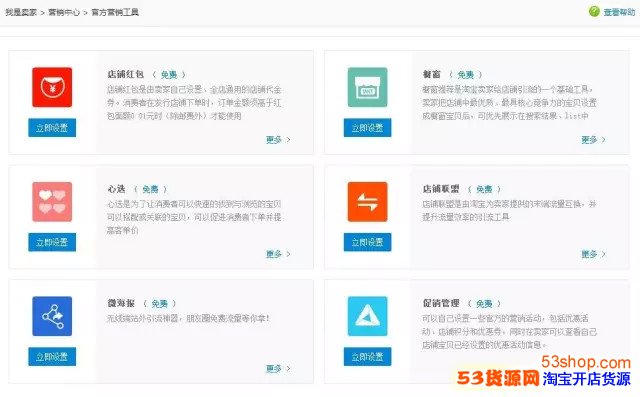This screenshot has width=640, height=397.
Task: Open 更多 link in 店铺联盟 card
Action: pyautogui.click(x=593, y=254)
